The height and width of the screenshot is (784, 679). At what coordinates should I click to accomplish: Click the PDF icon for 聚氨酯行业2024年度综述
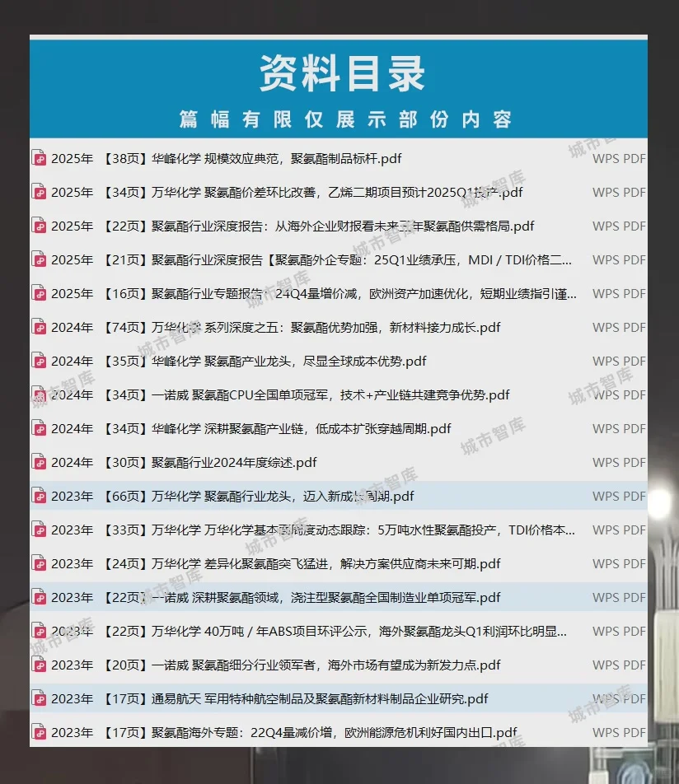[x=39, y=462]
